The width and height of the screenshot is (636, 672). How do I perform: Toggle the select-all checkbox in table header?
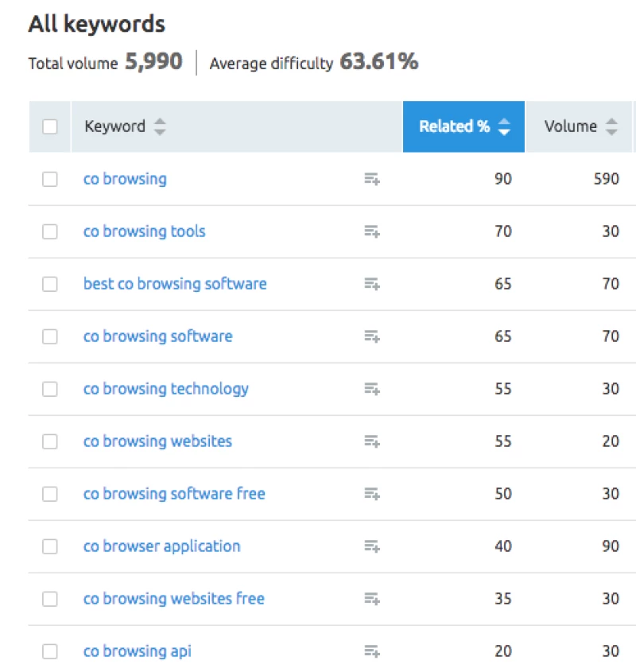[x=50, y=126]
